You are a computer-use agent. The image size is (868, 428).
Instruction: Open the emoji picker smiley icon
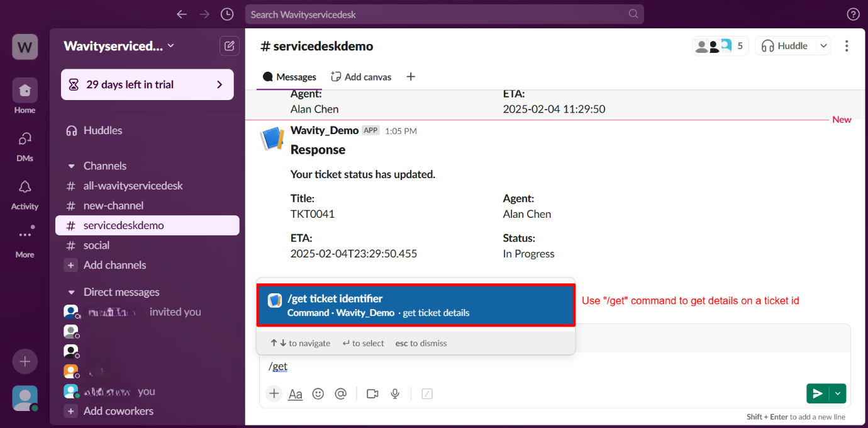pos(318,393)
